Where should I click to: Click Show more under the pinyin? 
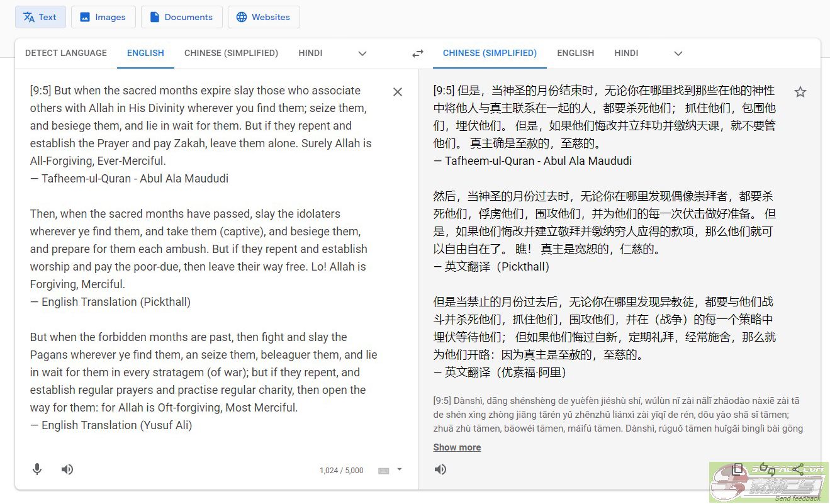457,447
